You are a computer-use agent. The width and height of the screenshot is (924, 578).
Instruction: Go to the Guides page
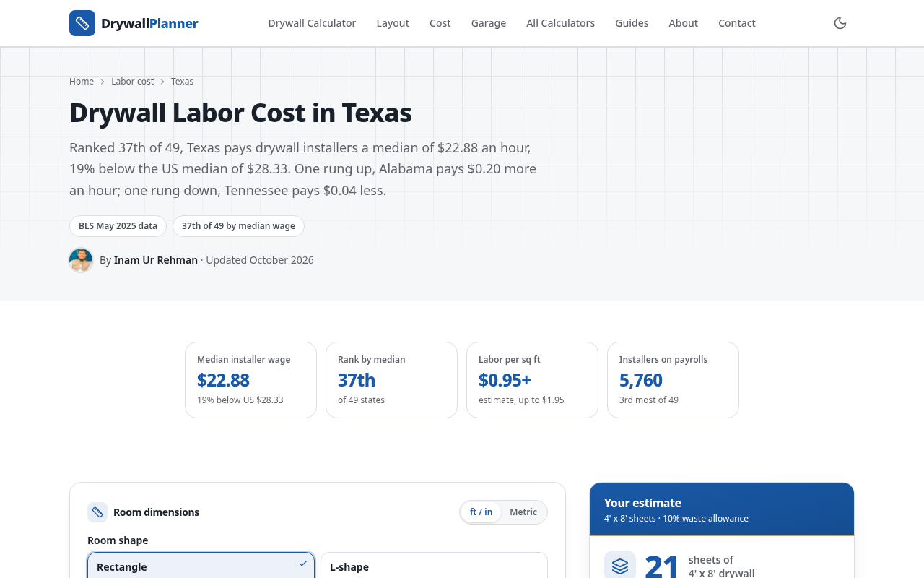click(x=632, y=23)
